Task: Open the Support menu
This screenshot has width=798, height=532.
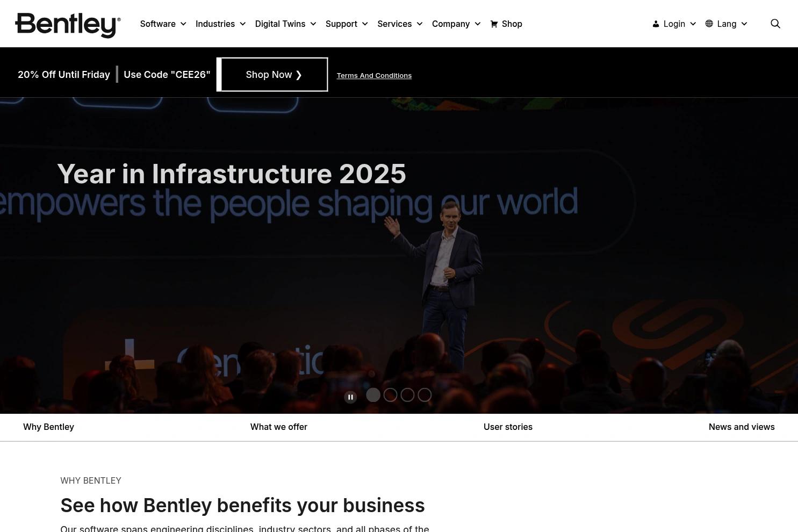Action: 341,24
